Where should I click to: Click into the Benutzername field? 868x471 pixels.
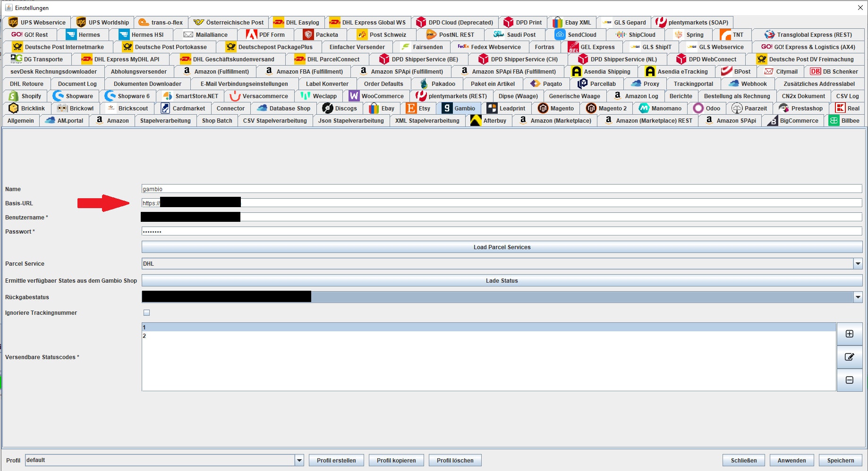(x=502, y=217)
